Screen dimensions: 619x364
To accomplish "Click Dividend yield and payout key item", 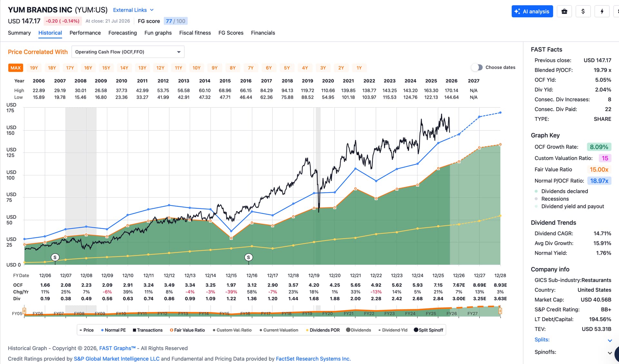I will coord(569,206).
